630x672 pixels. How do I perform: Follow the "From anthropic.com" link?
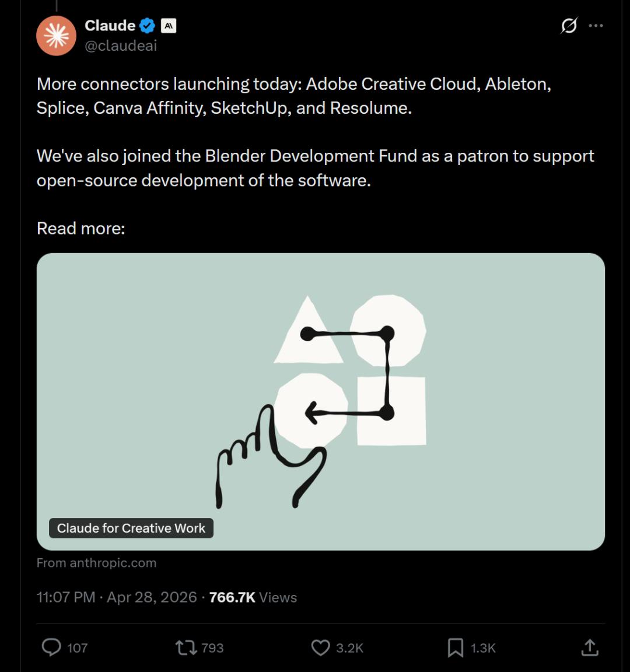[x=97, y=563]
